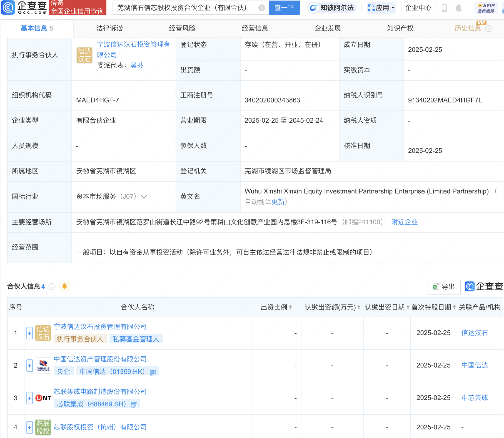Open partner 宁波信达汉石投资管理有限公司 in row 1
The height and width of the screenshot is (438, 504).
[x=100, y=327]
